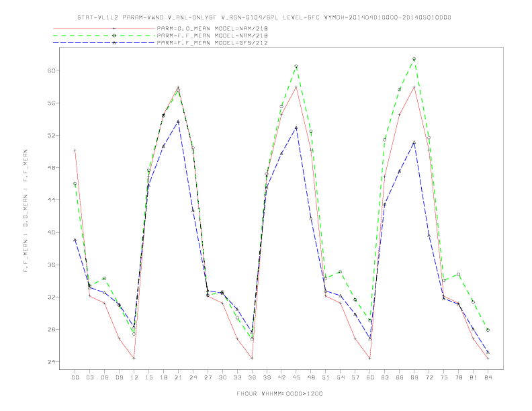
Task: Click the x-axis tick label 63
Action: 385,377
